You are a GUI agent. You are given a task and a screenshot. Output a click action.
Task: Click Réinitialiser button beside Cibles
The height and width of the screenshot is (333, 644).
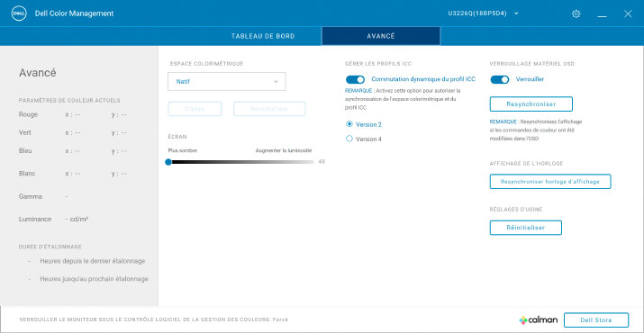click(x=269, y=109)
